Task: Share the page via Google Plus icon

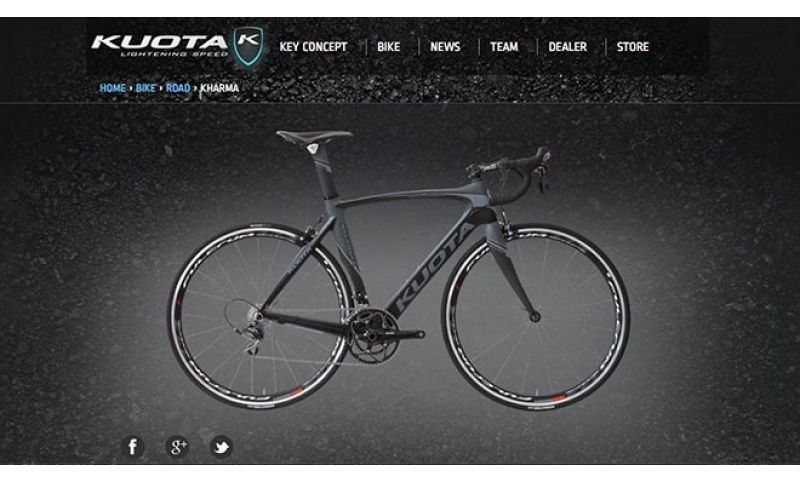Action: 177,447
